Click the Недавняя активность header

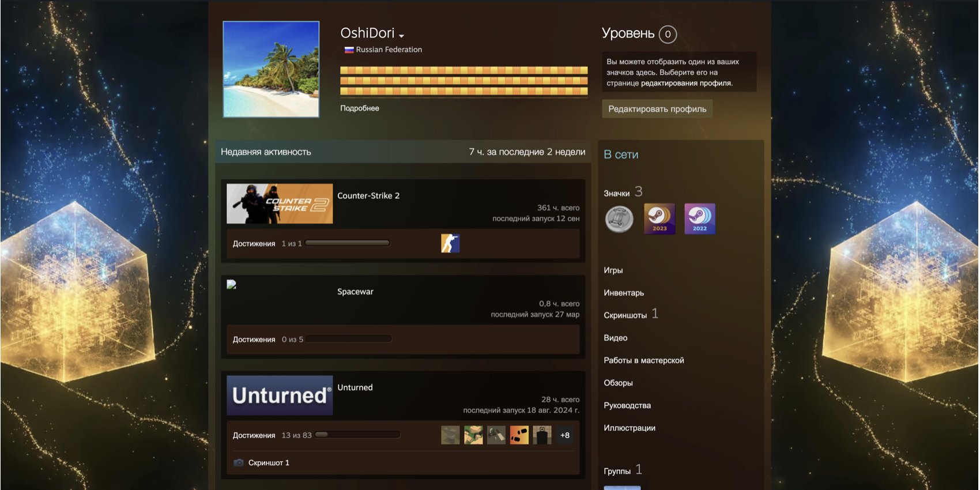coord(266,152)
